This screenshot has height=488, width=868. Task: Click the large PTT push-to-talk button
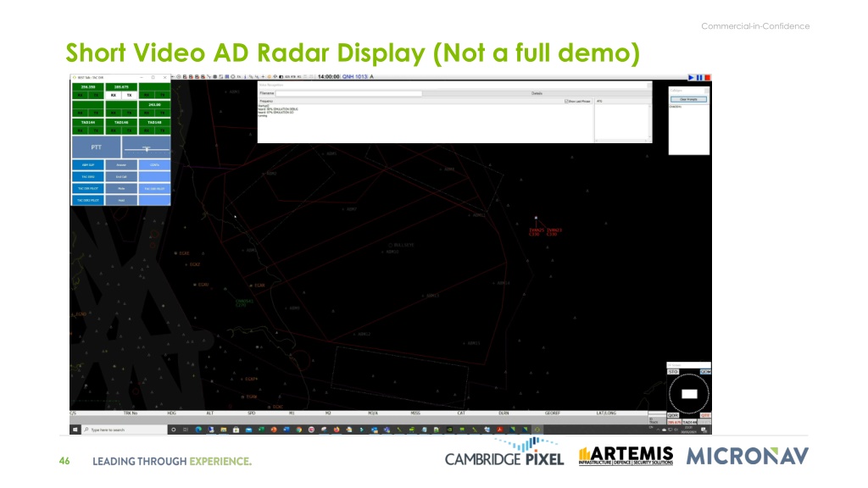click(x=97, y=147)
